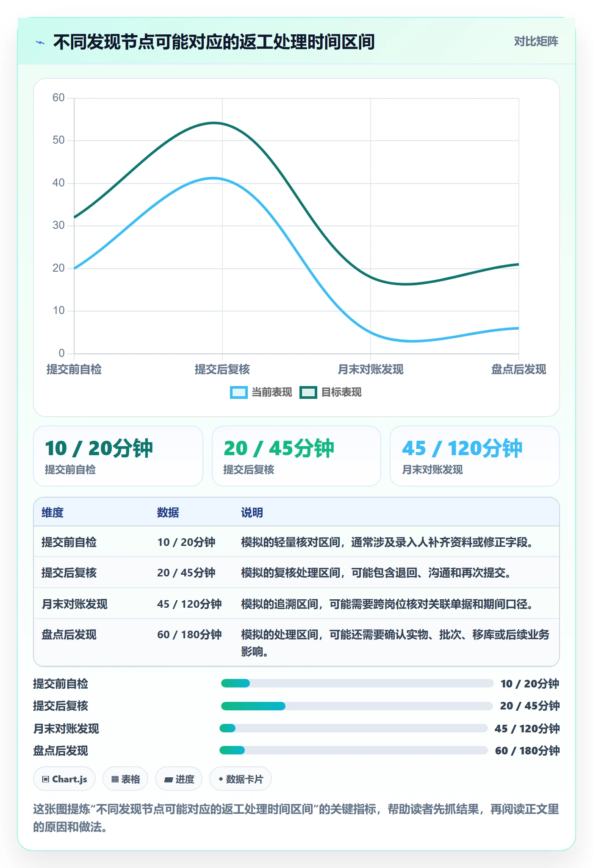Click the 目标表现 legend label
593x868 pixels.
[341, 392]
